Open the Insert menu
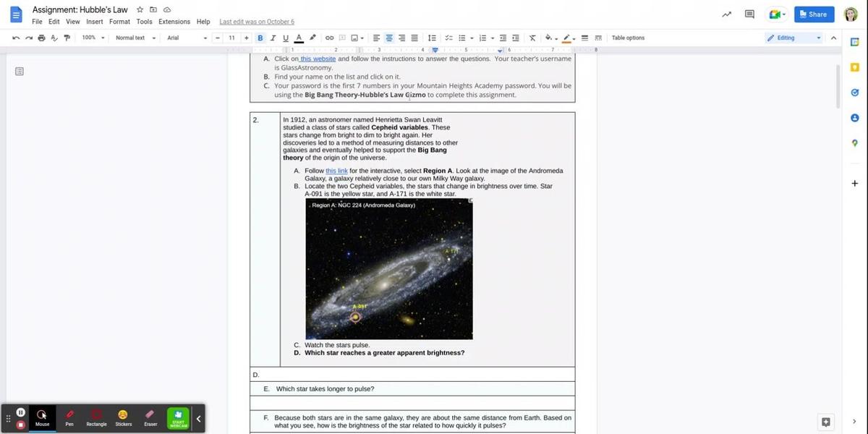868x434 pixels. click(95, 22)
